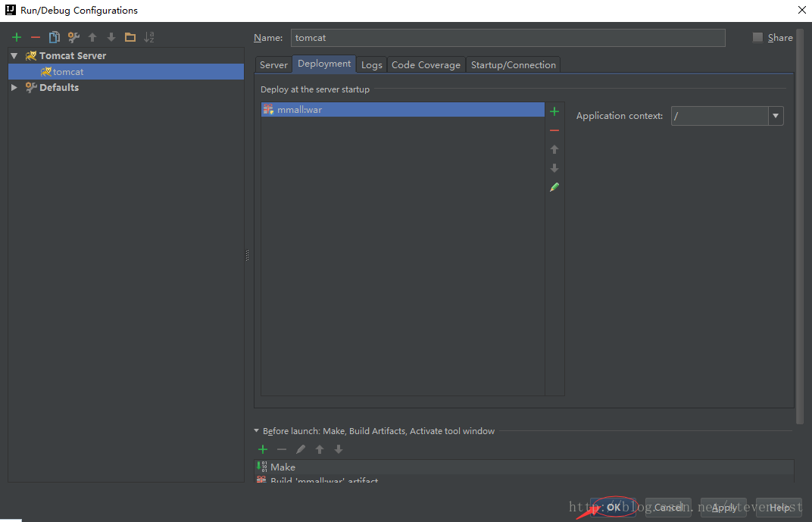This screenshot has height=522, width=812.
Task: Sort configurations alphabetically
Action: (149, 37)
